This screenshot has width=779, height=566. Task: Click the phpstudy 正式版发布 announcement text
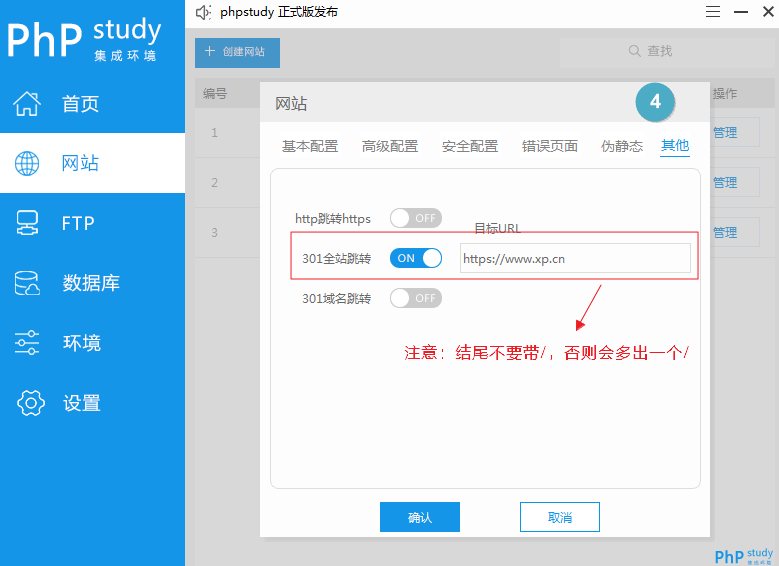coord(279,12)
